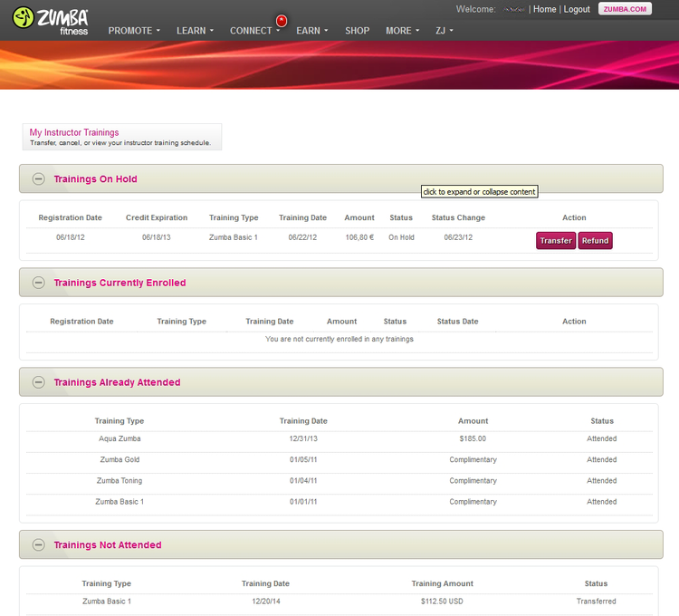
Task: Transfer the on-hold Zumba Basic 1 training
Action: [x=556, y=240]
